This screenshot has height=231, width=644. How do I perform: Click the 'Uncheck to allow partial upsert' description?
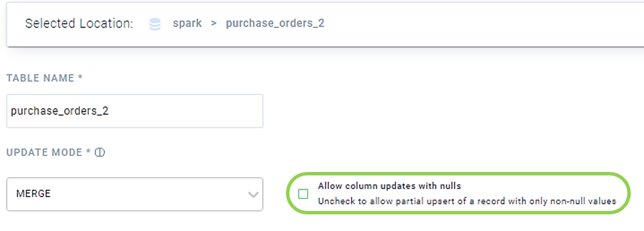[x=467, y=201]
